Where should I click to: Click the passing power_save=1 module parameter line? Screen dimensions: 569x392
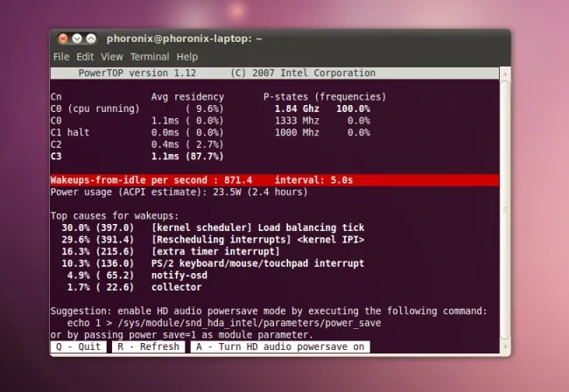tap(182, 335)
